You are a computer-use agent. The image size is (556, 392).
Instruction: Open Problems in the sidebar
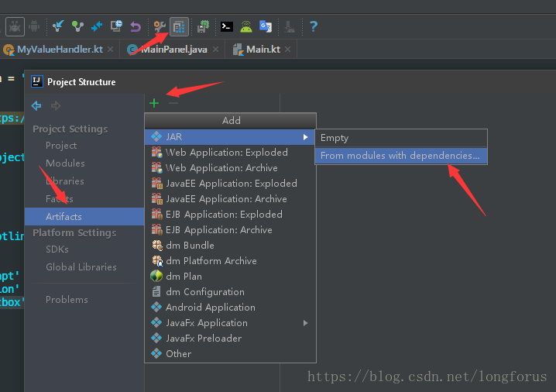point(67,299)
